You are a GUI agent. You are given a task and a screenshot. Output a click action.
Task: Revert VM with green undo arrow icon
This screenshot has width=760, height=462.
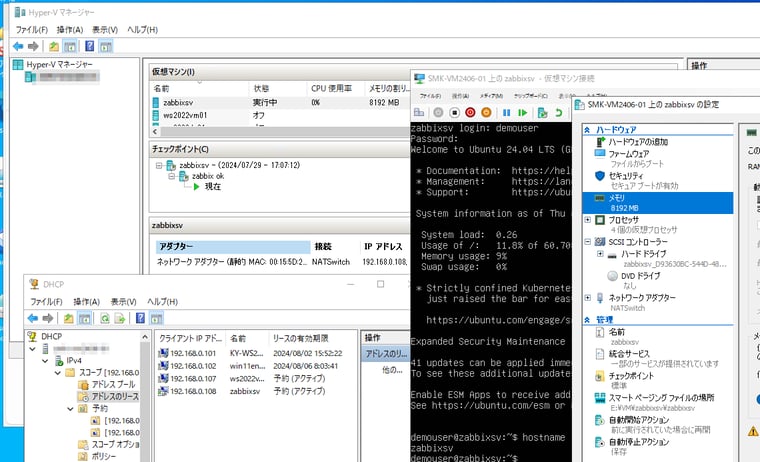click(x=559, y=112)
